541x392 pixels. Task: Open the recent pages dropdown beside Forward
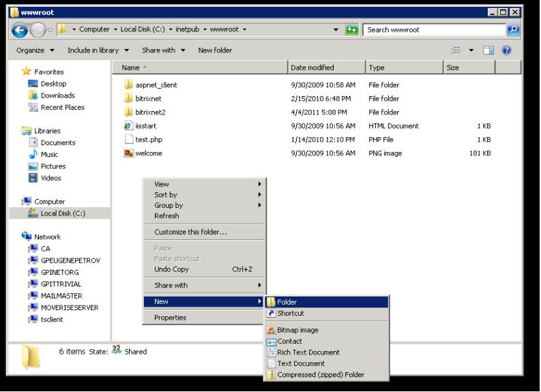point(50,31)
